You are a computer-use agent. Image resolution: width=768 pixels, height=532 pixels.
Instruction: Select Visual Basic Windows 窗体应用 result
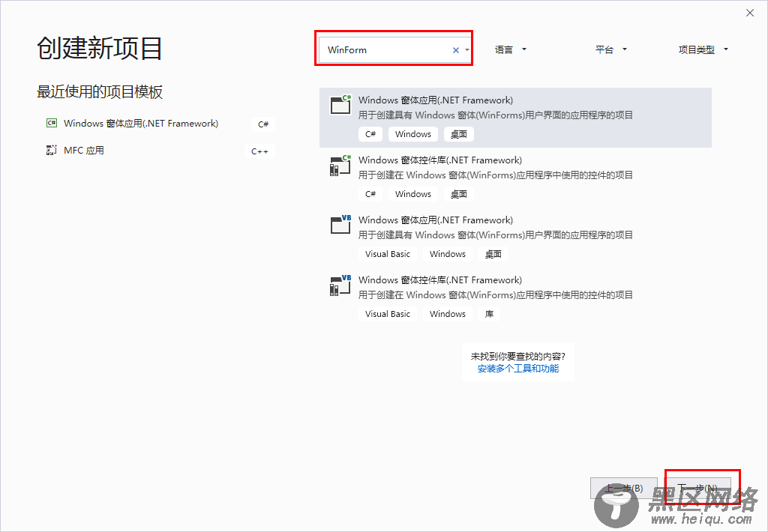515,238
